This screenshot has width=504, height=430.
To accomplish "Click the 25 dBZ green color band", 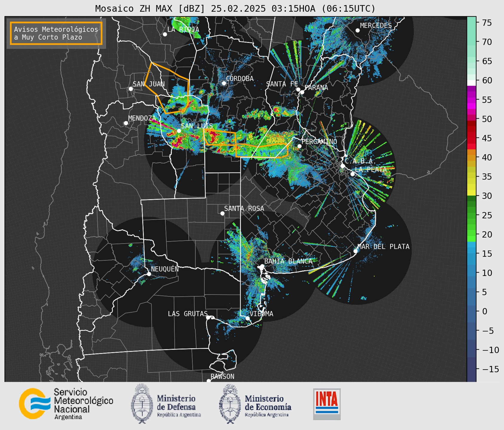I will [x=471, y=215].
